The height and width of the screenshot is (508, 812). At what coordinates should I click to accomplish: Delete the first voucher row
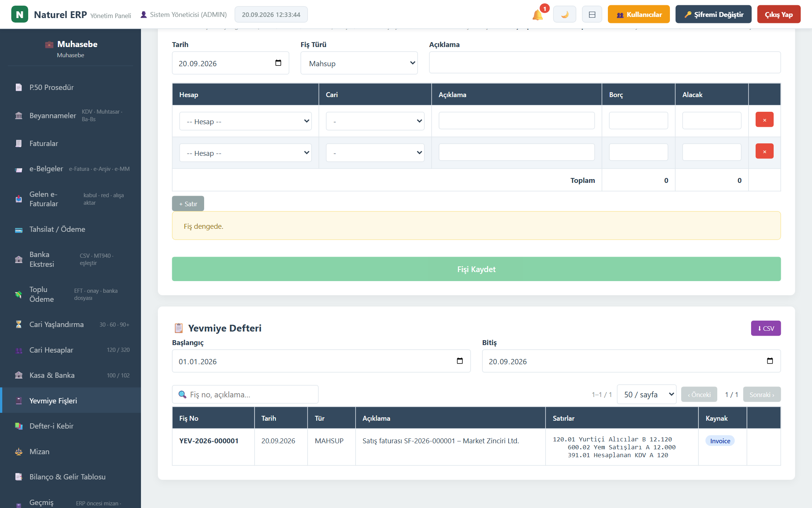[x=764, y=120]
